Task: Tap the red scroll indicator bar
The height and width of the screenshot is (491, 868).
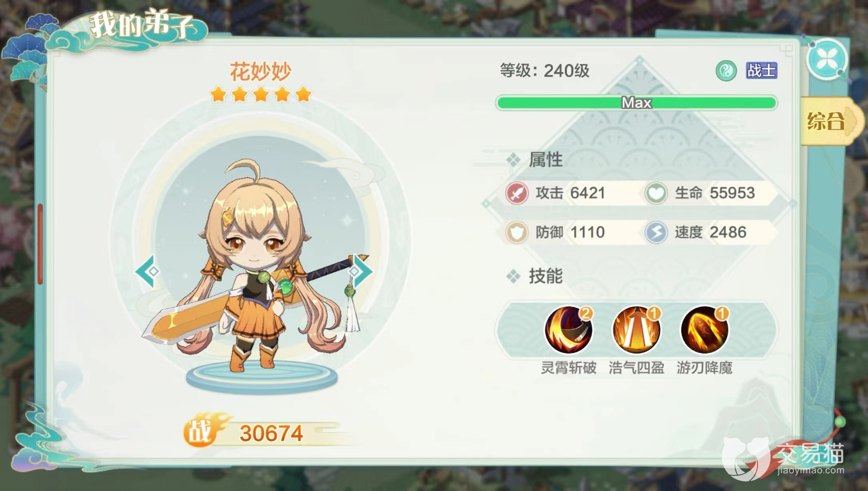Action: point(40,244)
